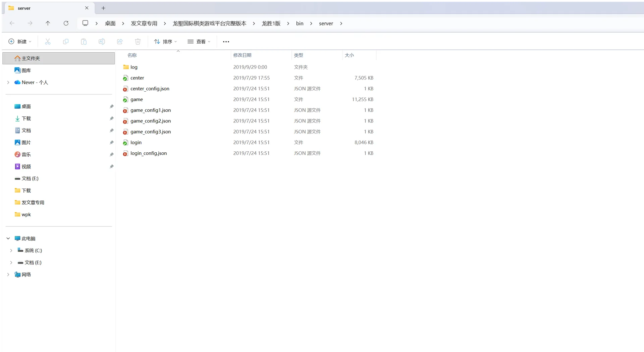Screen dimensions: 644x352
Task: Go forward with the right arrow
Action: (x=30, y=23)
